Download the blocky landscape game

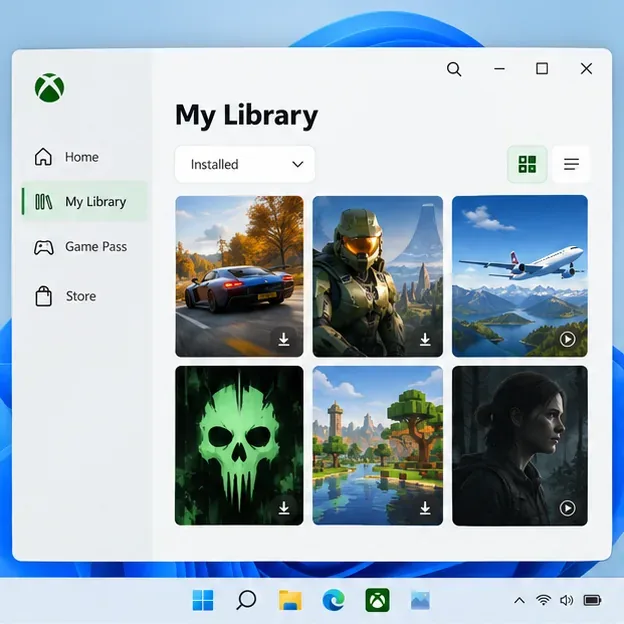(425, 508)
